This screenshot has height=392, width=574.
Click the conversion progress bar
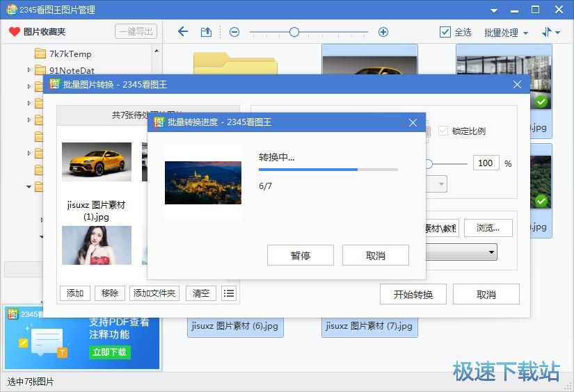[x=328, y=170]
